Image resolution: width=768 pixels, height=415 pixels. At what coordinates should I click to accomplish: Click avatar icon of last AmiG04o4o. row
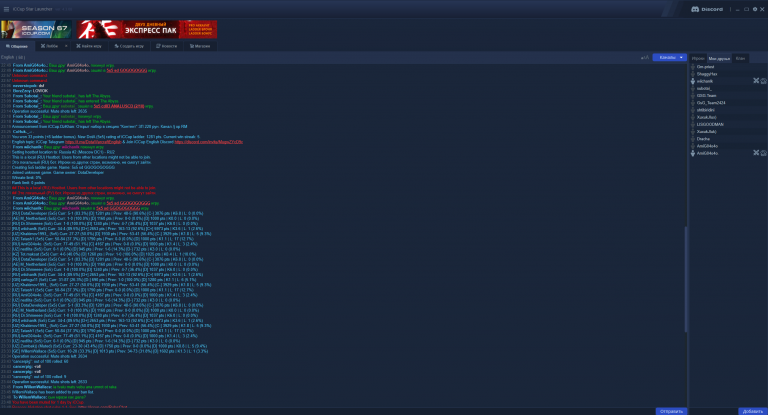point(693,153)
